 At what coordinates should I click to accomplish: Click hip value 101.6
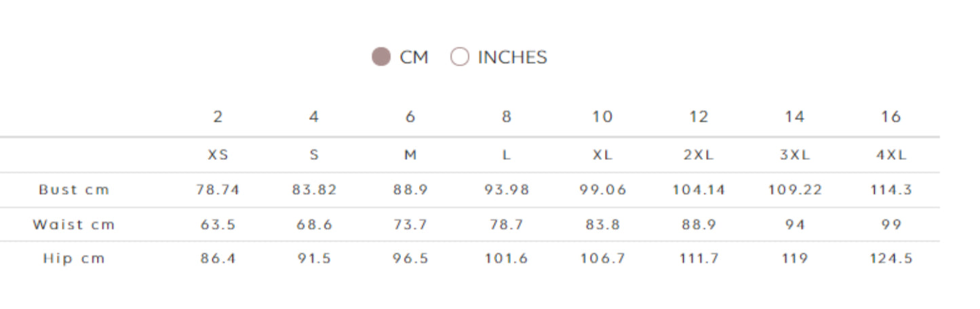[x=506, y=258]
